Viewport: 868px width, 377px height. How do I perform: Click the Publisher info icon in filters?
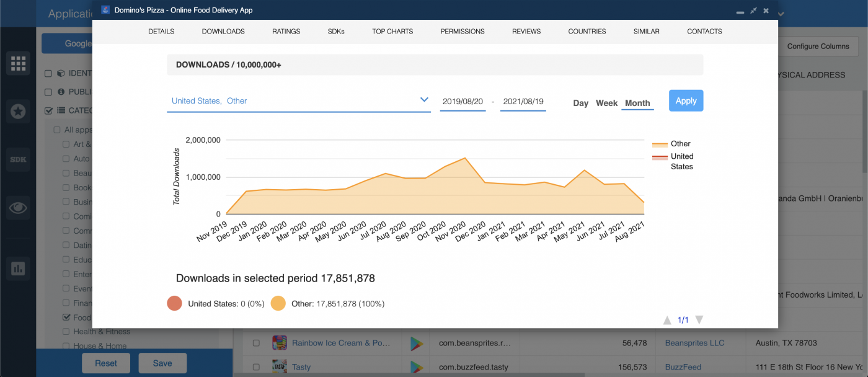pyautogui.click(x=61, y=92)
